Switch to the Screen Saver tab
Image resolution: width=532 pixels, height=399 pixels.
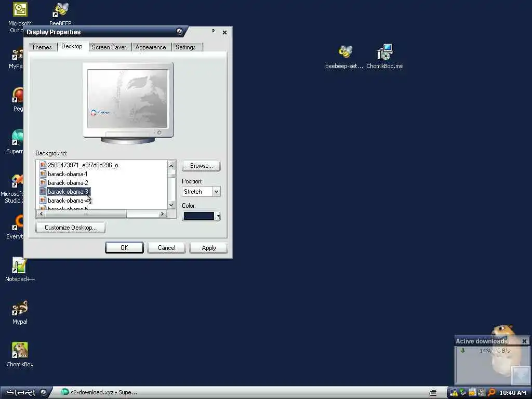click(x=109, y=47)
